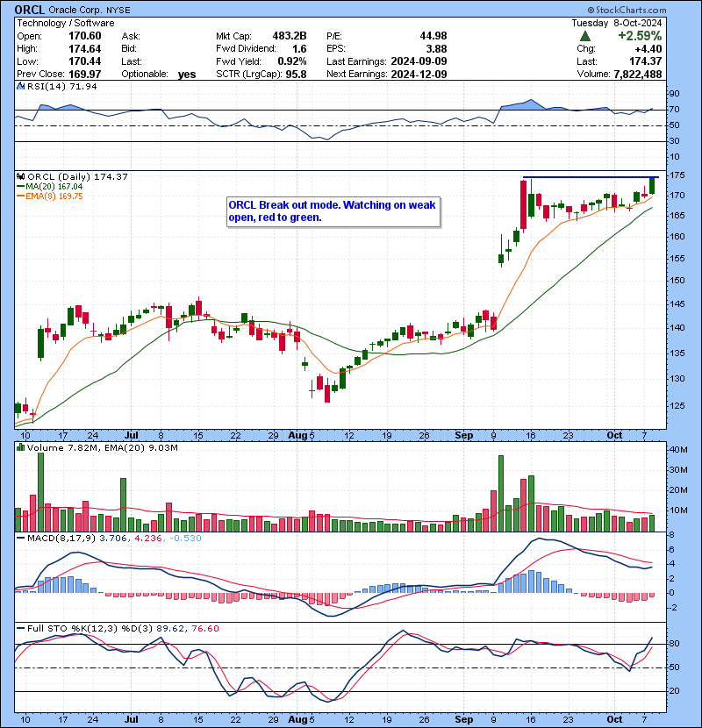Click the NYSE exchange label

[118, 11]
